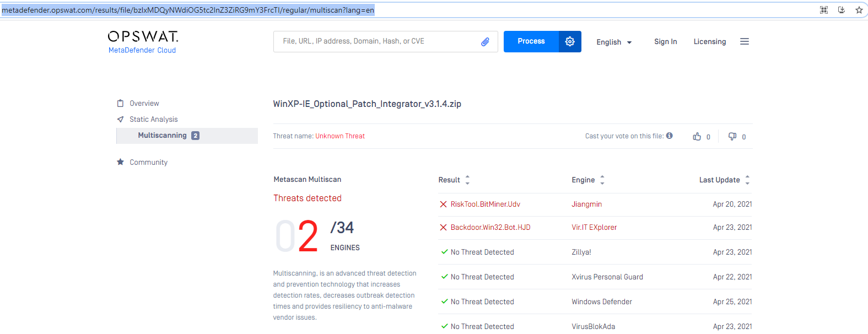Click the Threats detected heading

pos(308,198)
